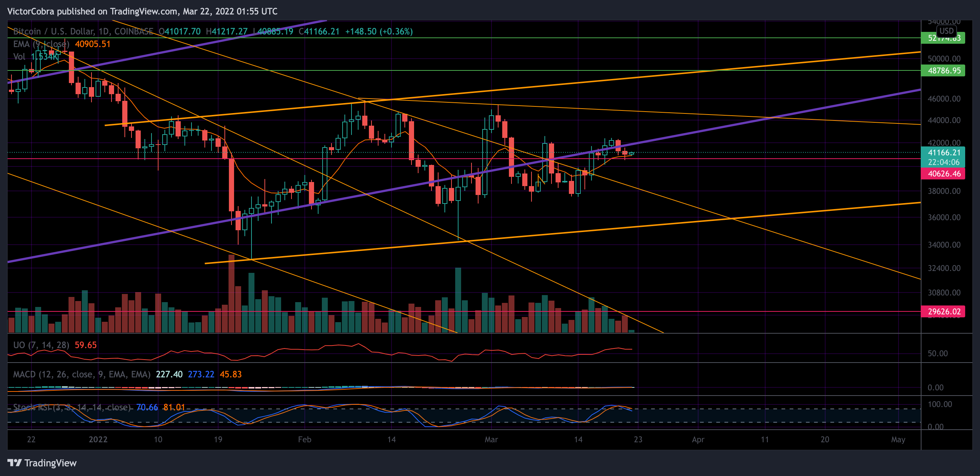Click the Feb date label on time axis
980x476 pixels.
(304, 439)
